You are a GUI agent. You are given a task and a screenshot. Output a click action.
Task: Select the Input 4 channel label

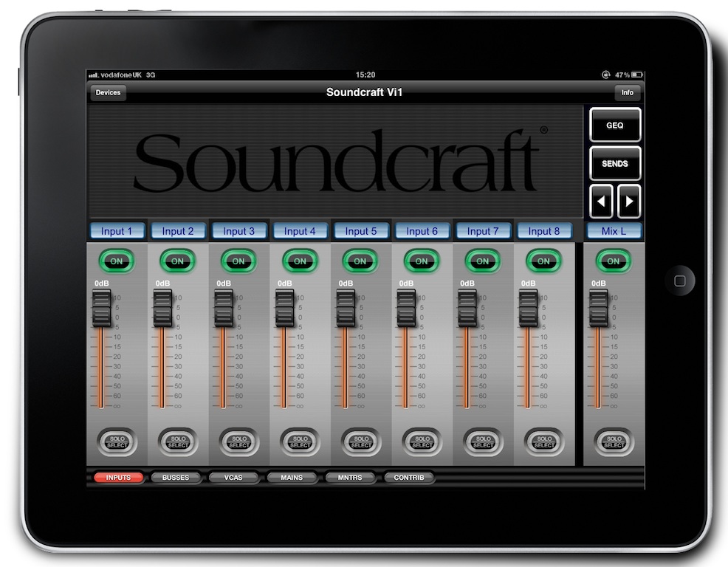[x=300, y=231]
